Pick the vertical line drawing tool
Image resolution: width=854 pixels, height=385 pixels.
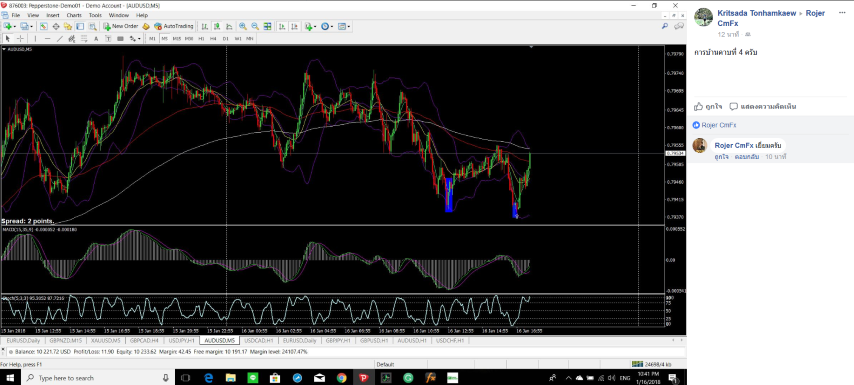pyautogui.click(x=35, y=39)
